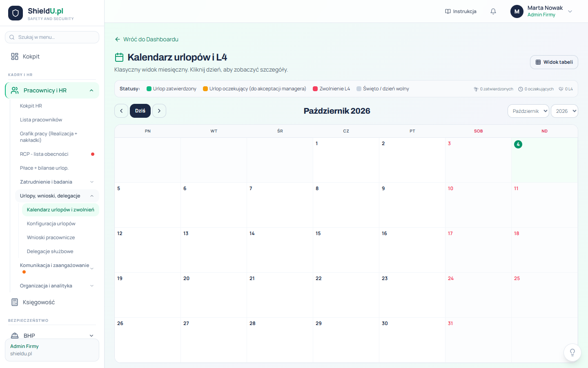The image size is (588, 368).
Task: Select day 15 in the calendar
Action: 346,250
